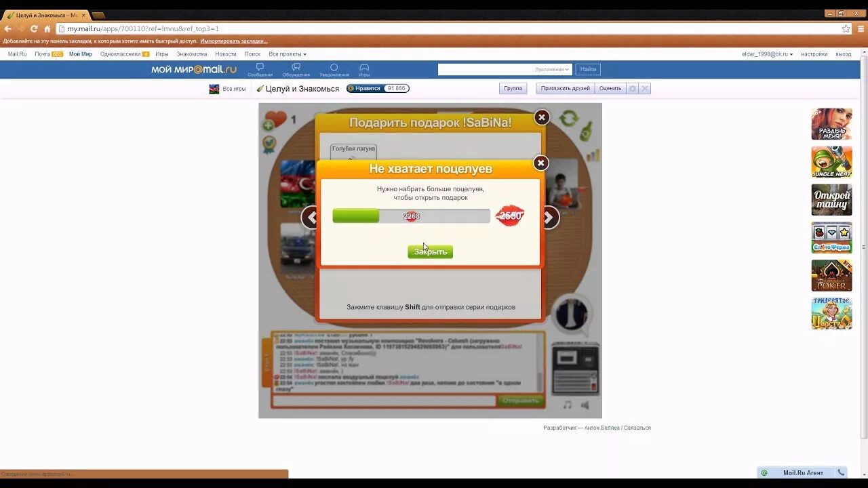Open Сообщения in Мой Мир header
The height and width of the screenshot is (488, 868).
tap(260, 70)
